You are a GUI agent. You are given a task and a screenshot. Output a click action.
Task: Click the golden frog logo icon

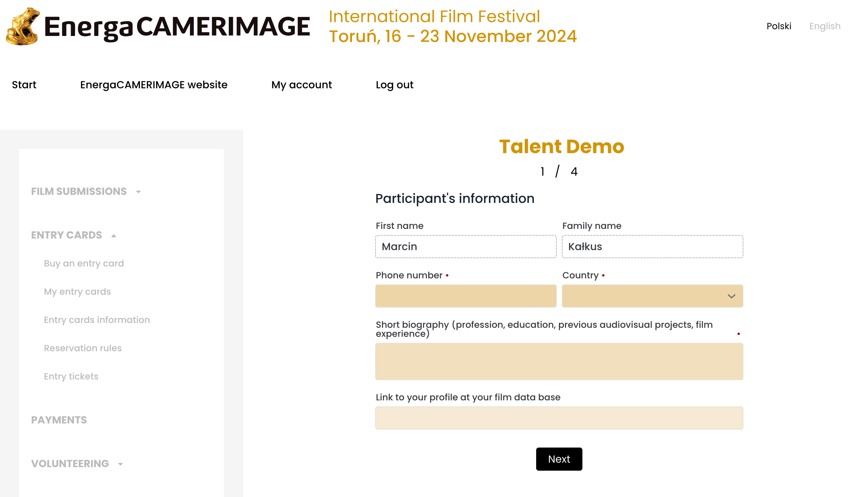pyautogui.click(x=22, y=26)
